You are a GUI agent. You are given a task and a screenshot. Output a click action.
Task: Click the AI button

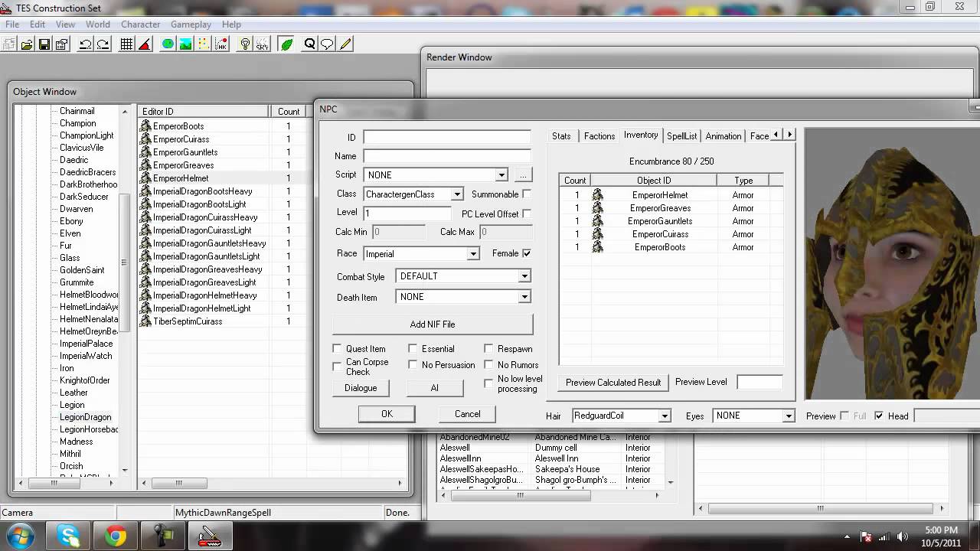[435, 388]
